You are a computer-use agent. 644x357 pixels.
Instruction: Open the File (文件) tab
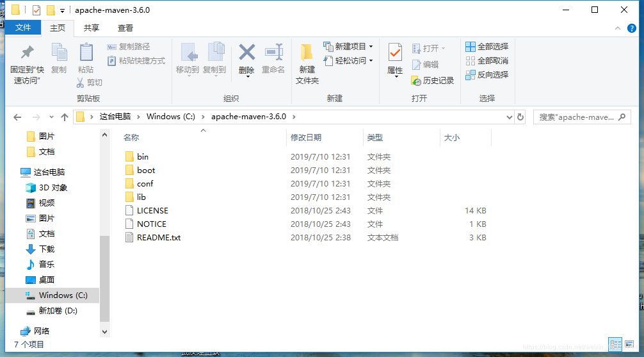point(23,28)
